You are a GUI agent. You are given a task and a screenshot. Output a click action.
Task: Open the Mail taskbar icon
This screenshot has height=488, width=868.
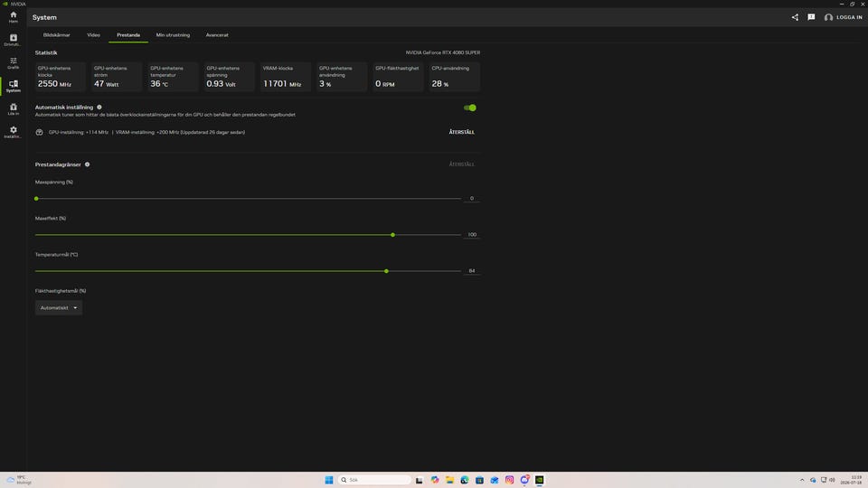(495, 480)
